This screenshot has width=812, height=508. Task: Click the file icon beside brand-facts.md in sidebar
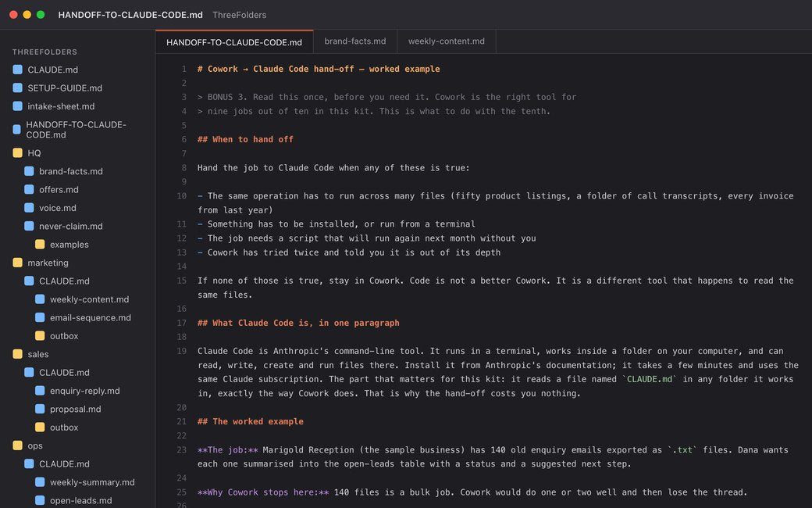tap(29, 171)
